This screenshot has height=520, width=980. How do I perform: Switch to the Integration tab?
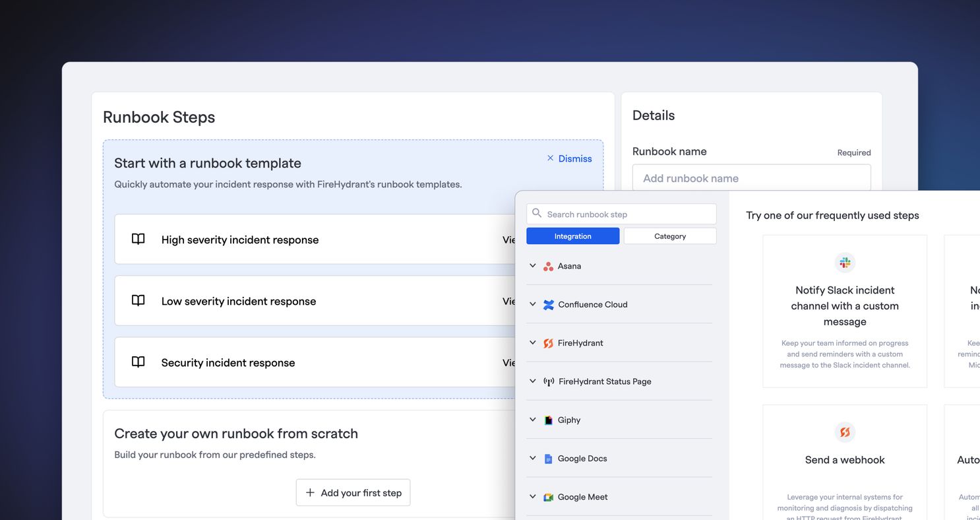pos(572,236)
